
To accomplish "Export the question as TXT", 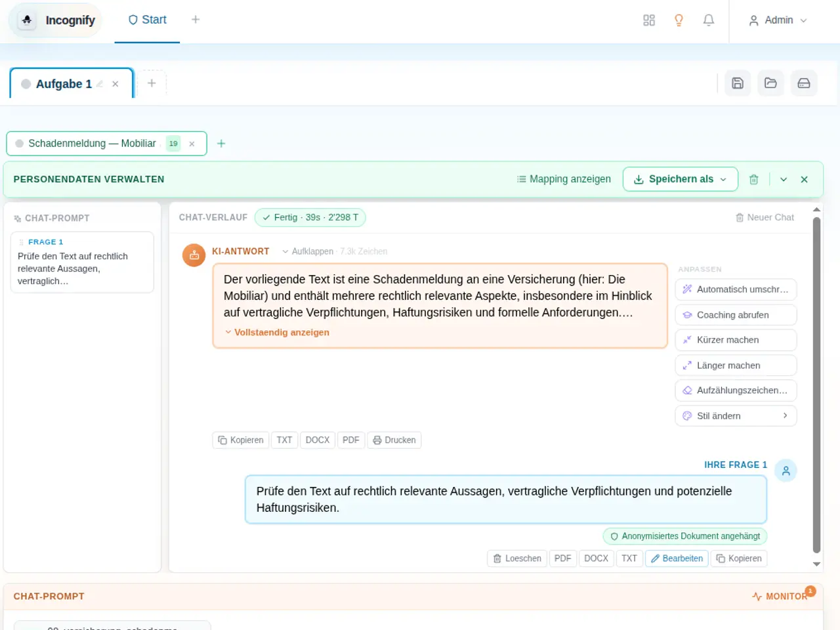I will (629, 558).
